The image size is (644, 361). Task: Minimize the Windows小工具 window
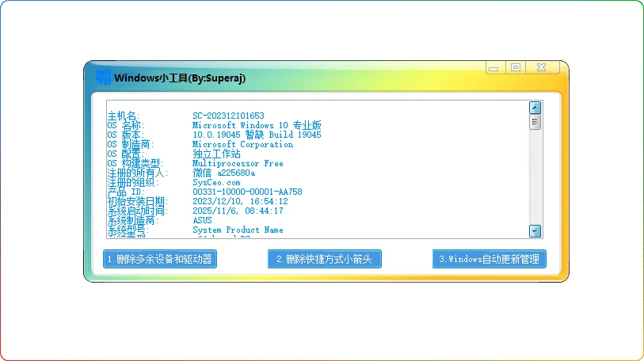click(x=494, y=69)
